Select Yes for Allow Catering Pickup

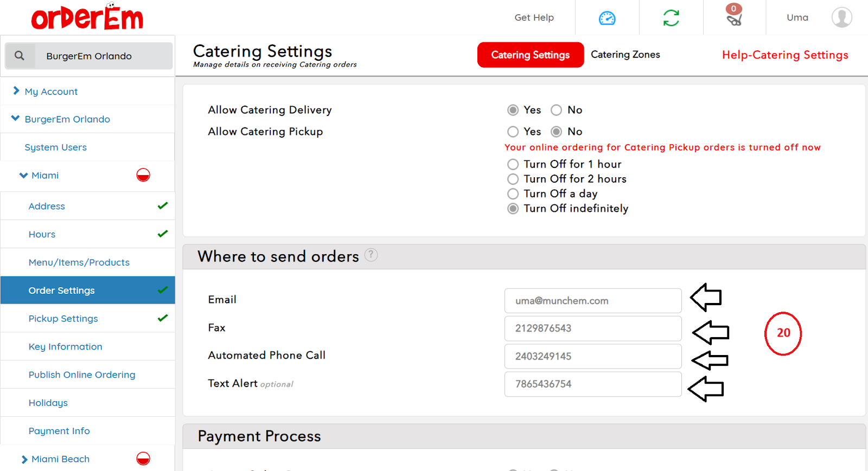point(513,132)
